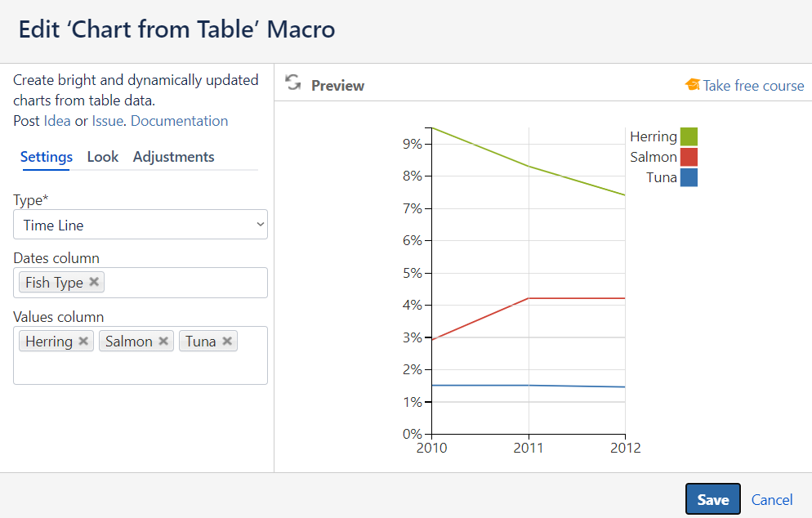Open the chart Type dropdown
Screen dimensions: 812x518
[x=141, y=225]
